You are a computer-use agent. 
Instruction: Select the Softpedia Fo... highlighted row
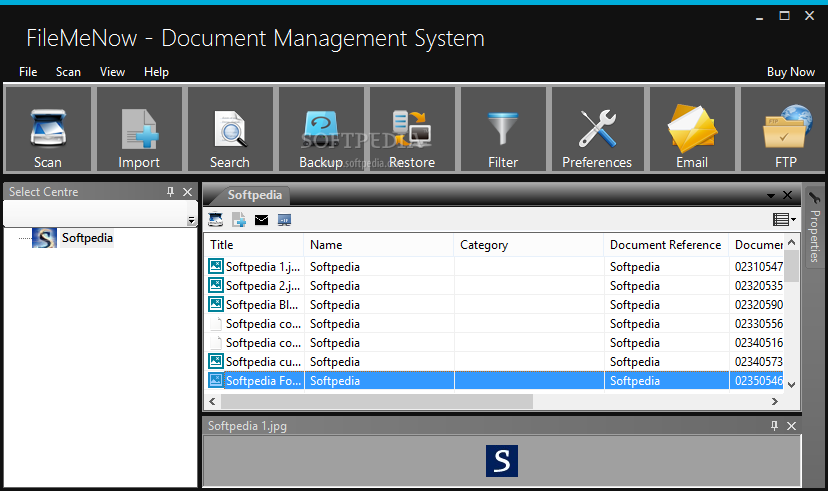pos(494,381)
